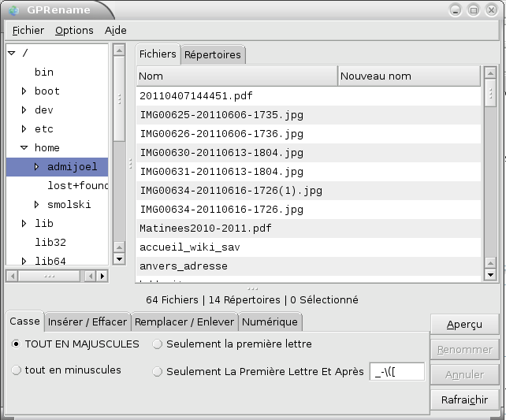Switch to the Répertoires tab
The image size is (506, 420).
(x=213, y=54)
